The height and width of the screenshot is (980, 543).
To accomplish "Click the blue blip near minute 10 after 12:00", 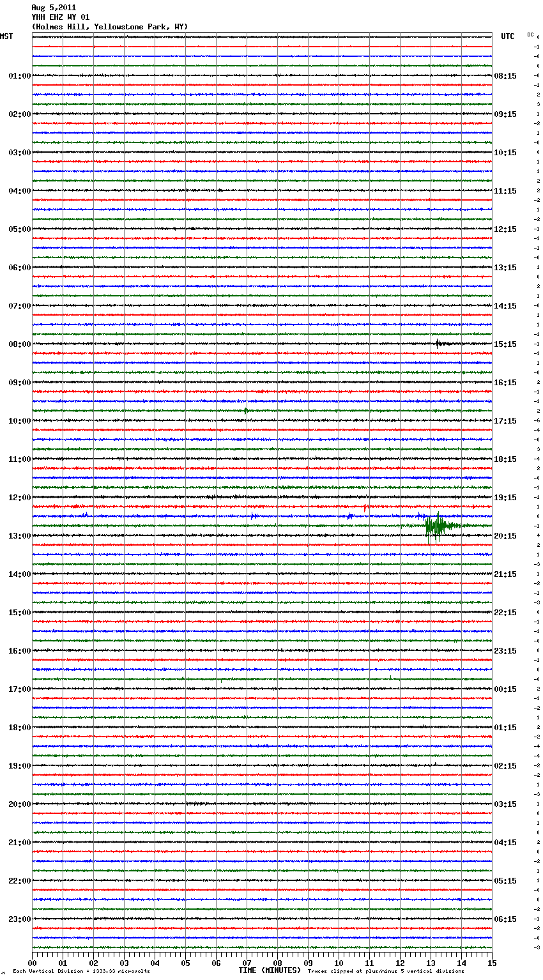I will pos(349,516).
